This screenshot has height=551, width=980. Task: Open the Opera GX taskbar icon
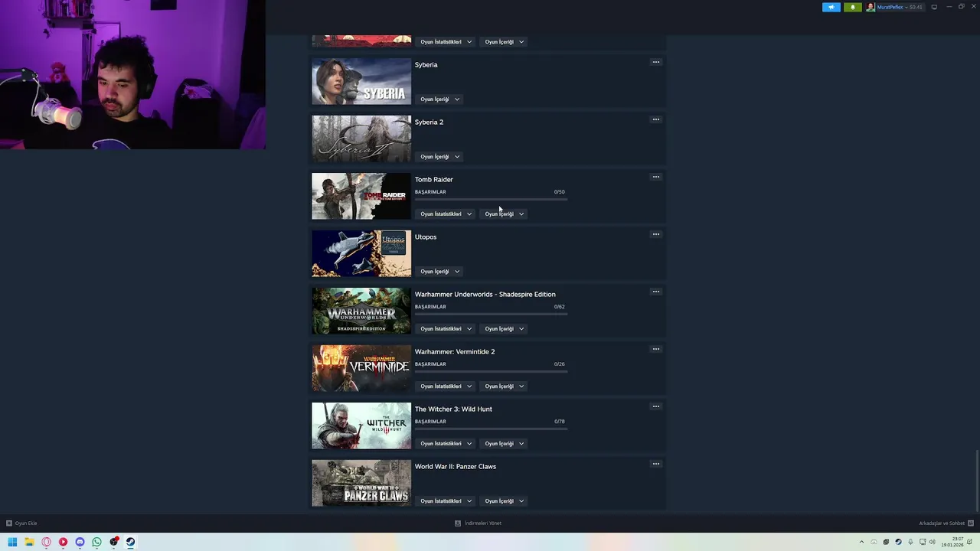pyautogui.click(x=46, y=542)
